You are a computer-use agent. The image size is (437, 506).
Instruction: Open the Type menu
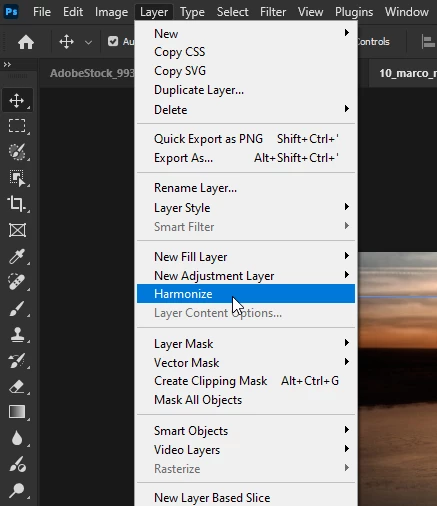click(x=192, y=12)
